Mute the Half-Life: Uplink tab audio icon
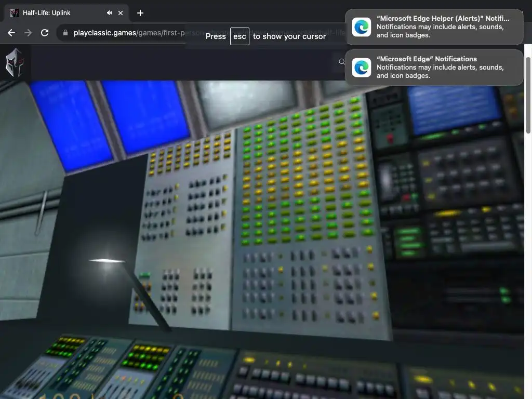Screen dimensions: 532x399 pos(109,13)
